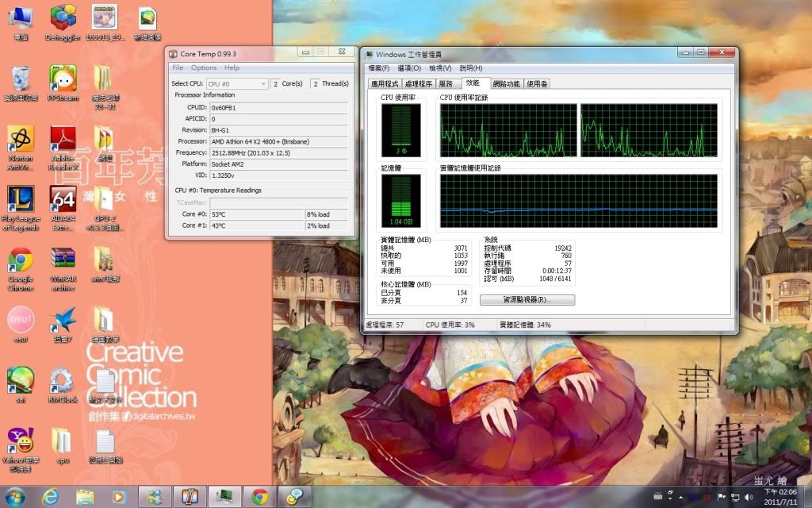Select the Google Chrome desktop shortcut

[x=21, y=268]
